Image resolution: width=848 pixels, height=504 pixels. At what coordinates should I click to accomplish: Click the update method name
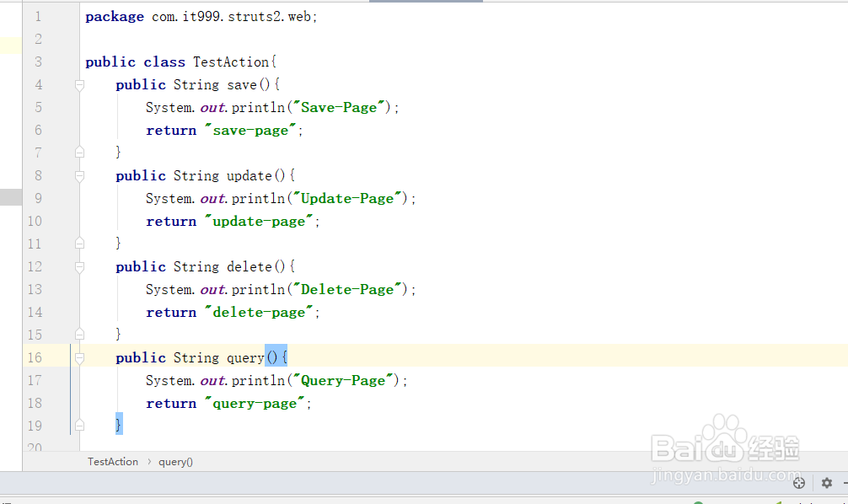click(250, 176)
